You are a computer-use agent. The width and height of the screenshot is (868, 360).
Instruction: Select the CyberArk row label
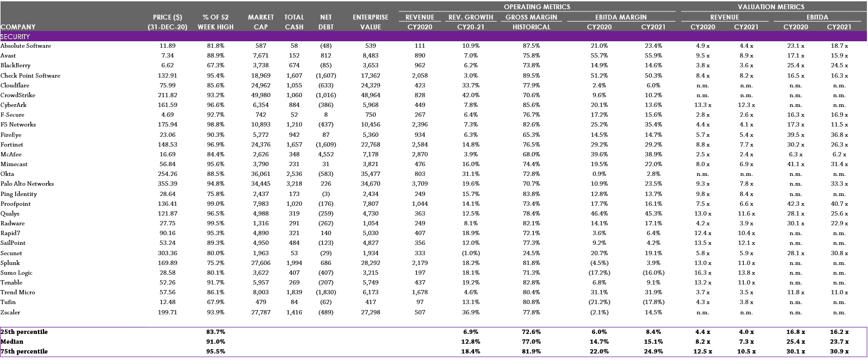pos(14,105)
